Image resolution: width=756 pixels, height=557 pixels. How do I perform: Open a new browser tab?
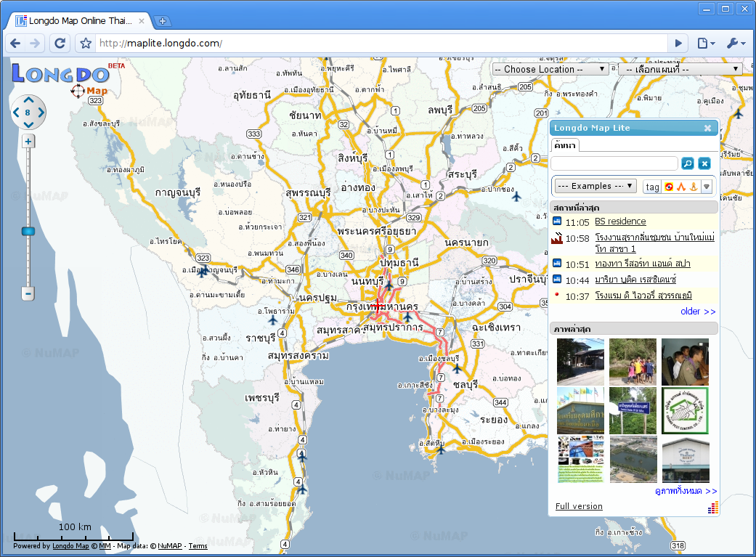pos(163,21)
